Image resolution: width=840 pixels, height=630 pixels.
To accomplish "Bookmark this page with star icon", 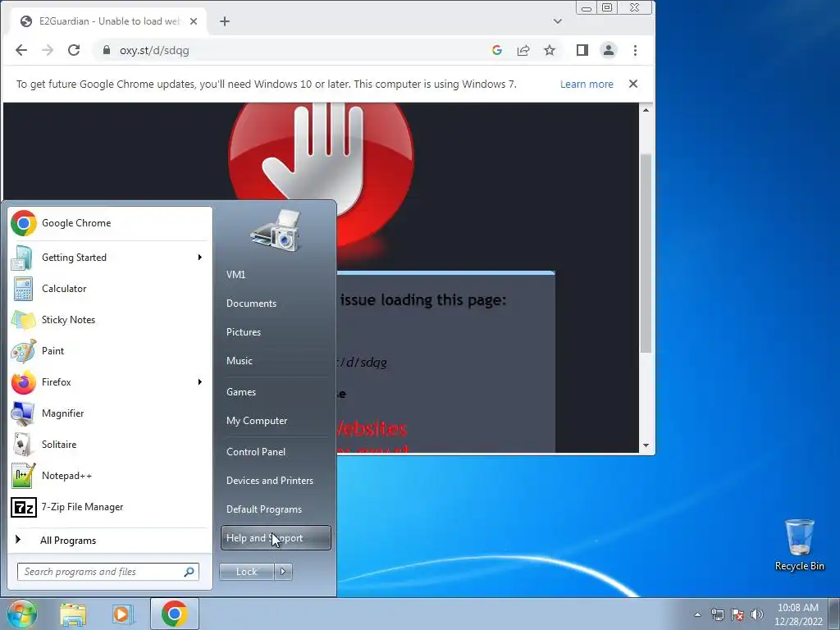I will tap(550, 50).
